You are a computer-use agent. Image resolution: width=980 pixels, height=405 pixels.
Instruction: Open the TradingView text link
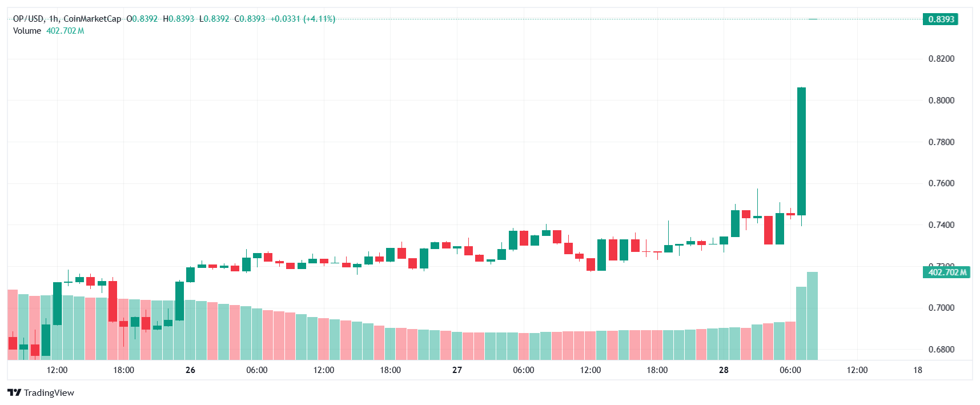tap(49, 392)
